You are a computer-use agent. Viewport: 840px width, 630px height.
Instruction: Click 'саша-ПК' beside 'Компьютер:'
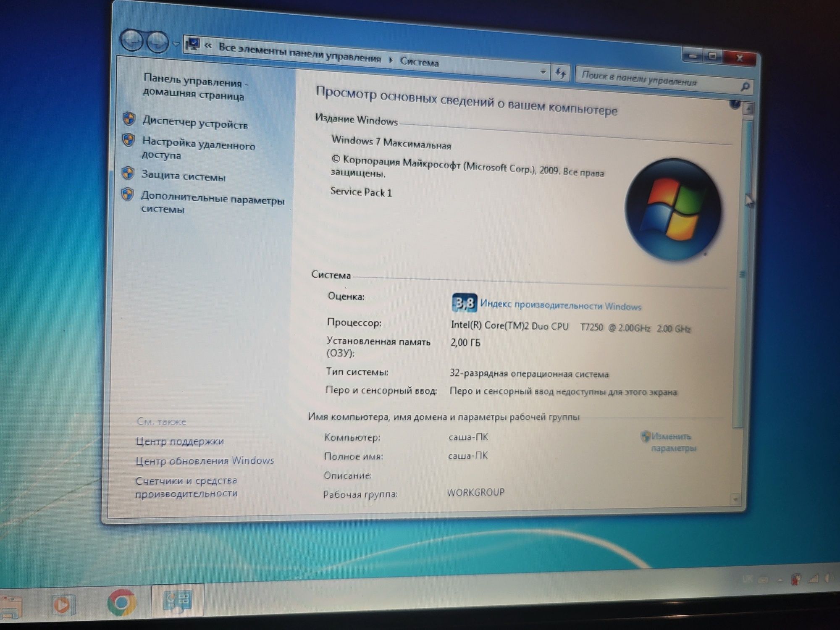[468, 437]
